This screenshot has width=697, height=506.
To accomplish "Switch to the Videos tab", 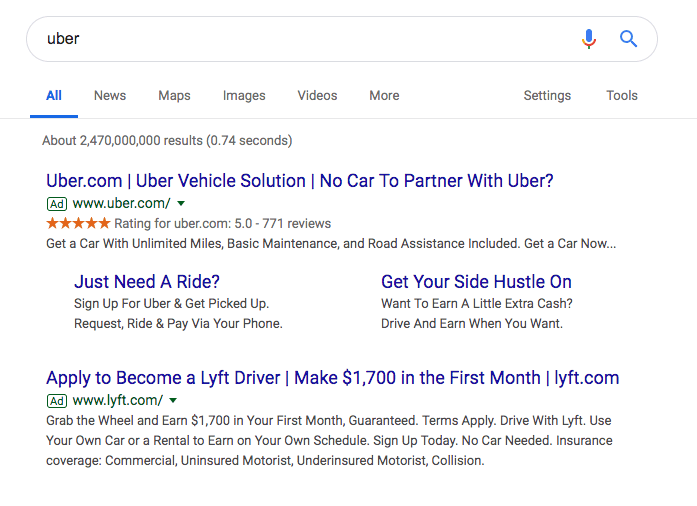I will pyautogui.click(x=317, y=96).
